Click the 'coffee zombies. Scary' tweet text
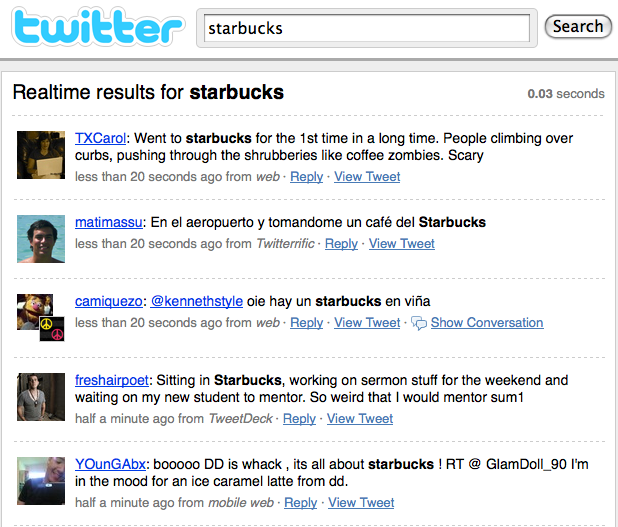618x527 pixels. (415, 155)
